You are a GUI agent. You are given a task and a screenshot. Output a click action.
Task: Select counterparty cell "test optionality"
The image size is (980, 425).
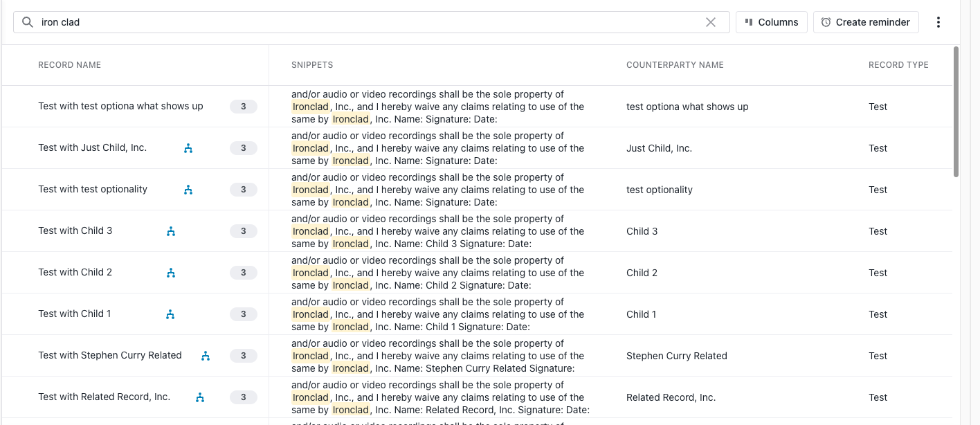click(x=660, y=190)
